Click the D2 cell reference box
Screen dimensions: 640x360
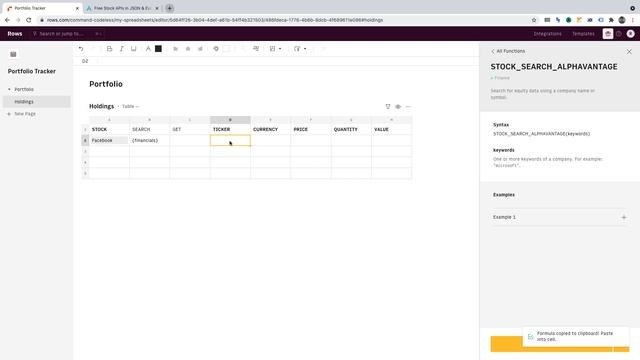(x=85, y=61)
